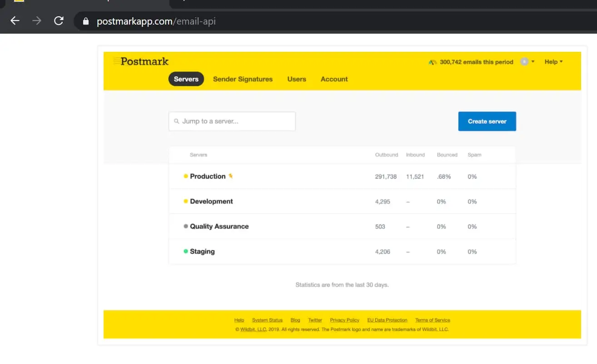Image resolution: width=597 pixels, height=364 pixels.
Task: Click the magnifier icon in the server search
Action: pyautogui.click(x=177, y=121)
